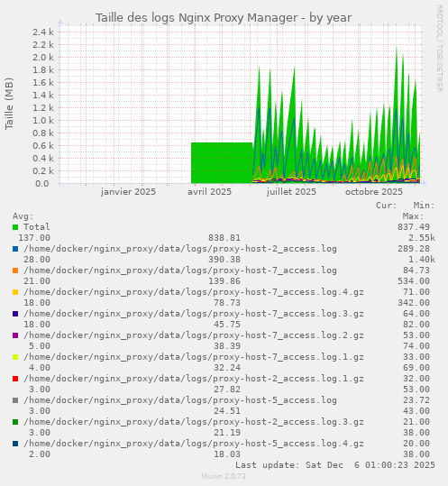Click the lime proxy-host-7_access.log.1.gz swatch
This screenshot has height=486, width=448.
coord(15,357)
